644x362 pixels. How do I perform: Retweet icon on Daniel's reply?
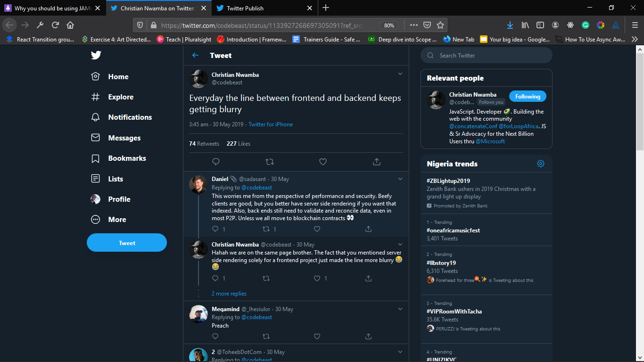pyautogui.click(x=266, y=229)
